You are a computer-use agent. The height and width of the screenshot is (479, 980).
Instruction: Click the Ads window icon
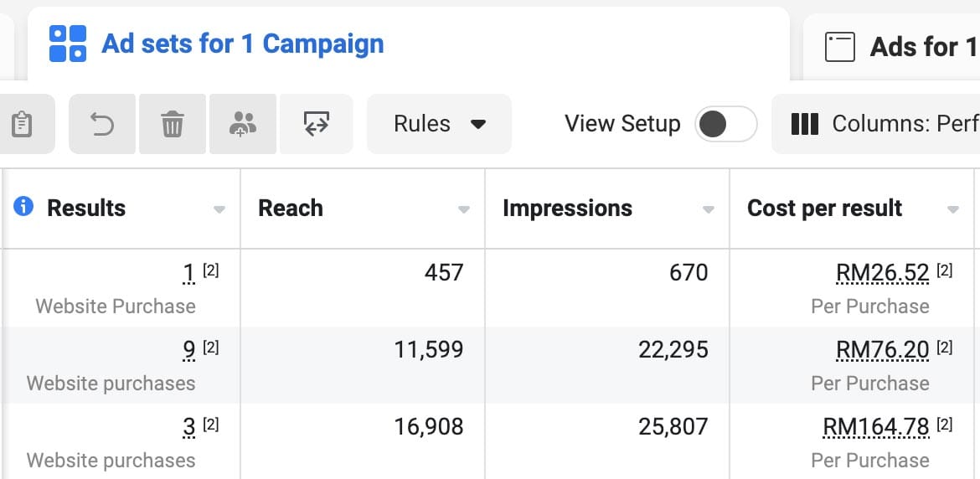[x=839, y=47]
